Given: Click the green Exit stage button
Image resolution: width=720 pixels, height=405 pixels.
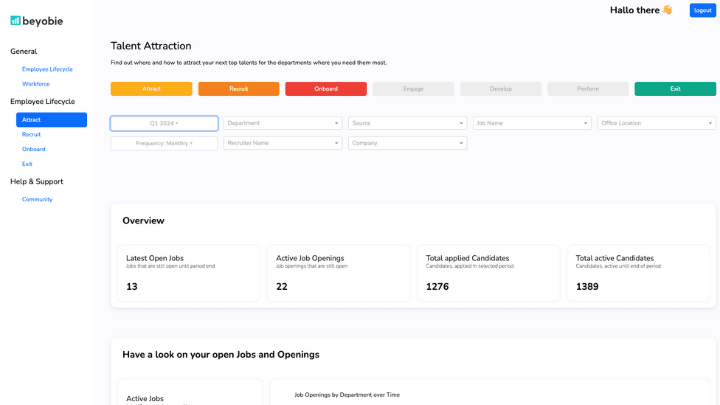Looking at the screenshot, I should click(x=675, y=89).
